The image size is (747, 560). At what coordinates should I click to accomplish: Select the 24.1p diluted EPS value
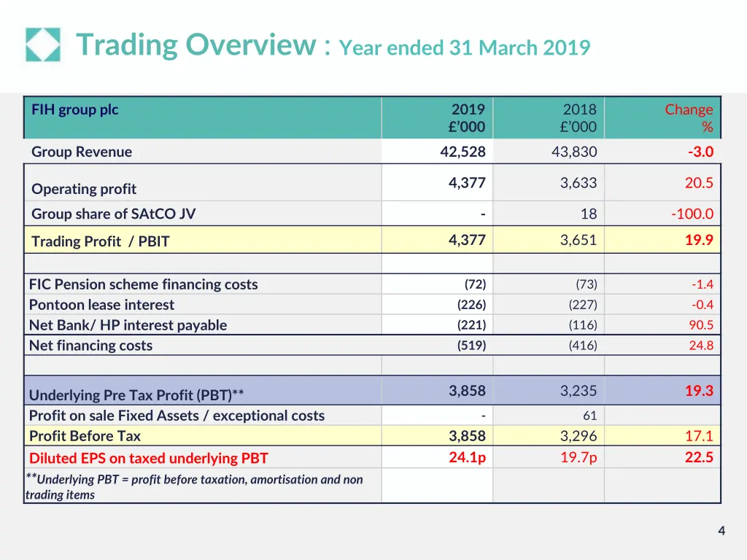point(467,458)
